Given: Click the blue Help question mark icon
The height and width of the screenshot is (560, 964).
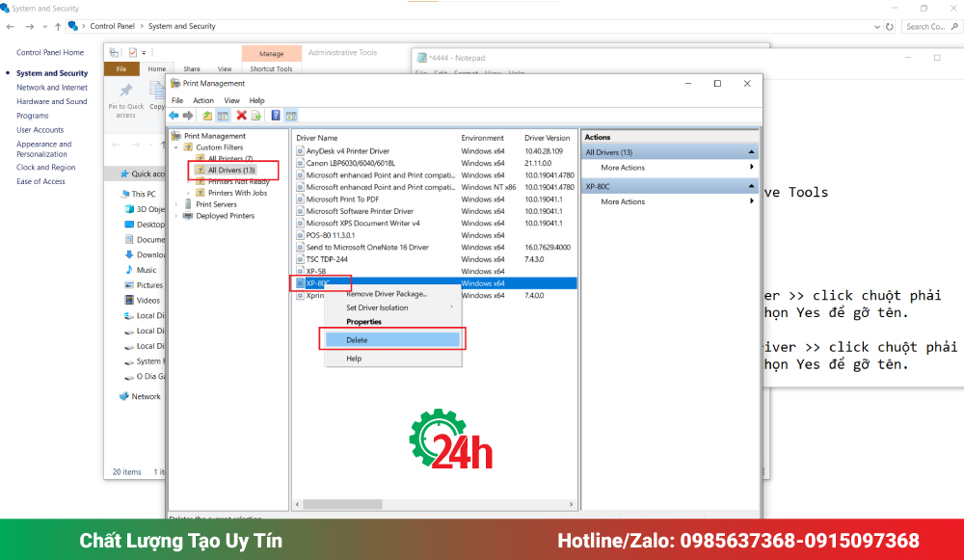Looking at the screenshot, I should point(276,116).
